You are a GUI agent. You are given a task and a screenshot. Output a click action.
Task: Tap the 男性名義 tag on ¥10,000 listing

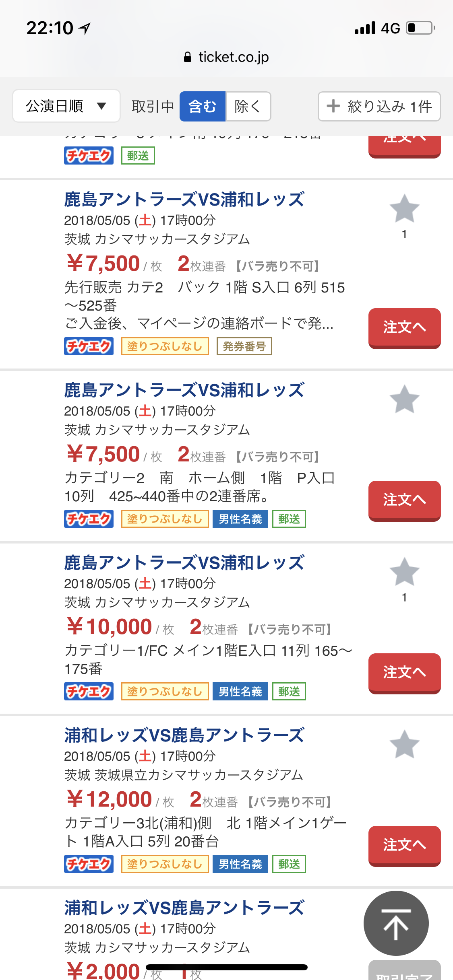(x=240, y=692)
